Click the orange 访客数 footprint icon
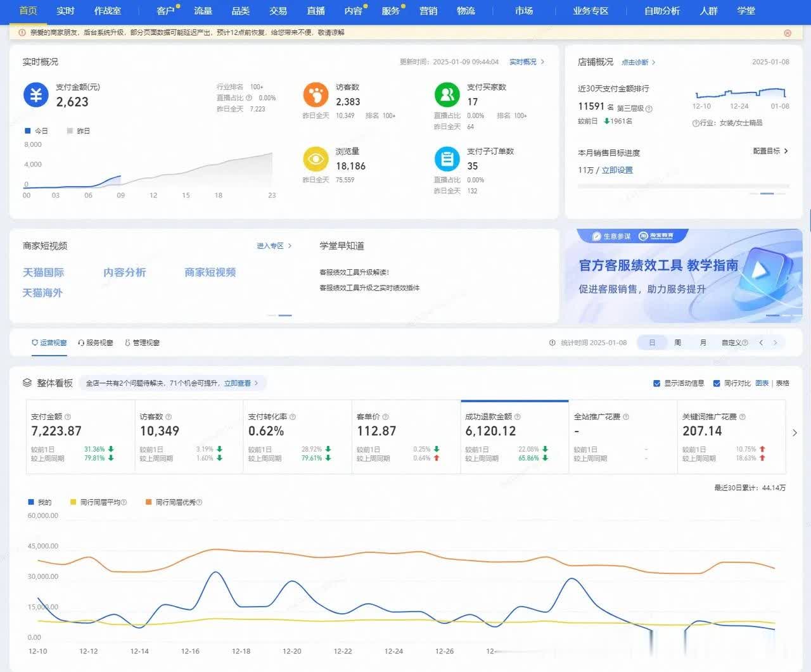 click(x=316, y=95)
